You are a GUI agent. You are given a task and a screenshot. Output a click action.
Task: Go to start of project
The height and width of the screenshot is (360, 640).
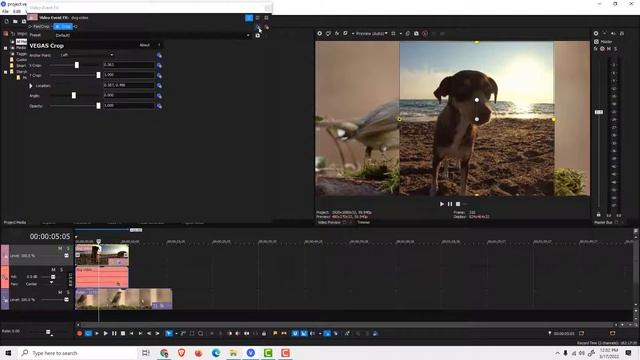131,333
